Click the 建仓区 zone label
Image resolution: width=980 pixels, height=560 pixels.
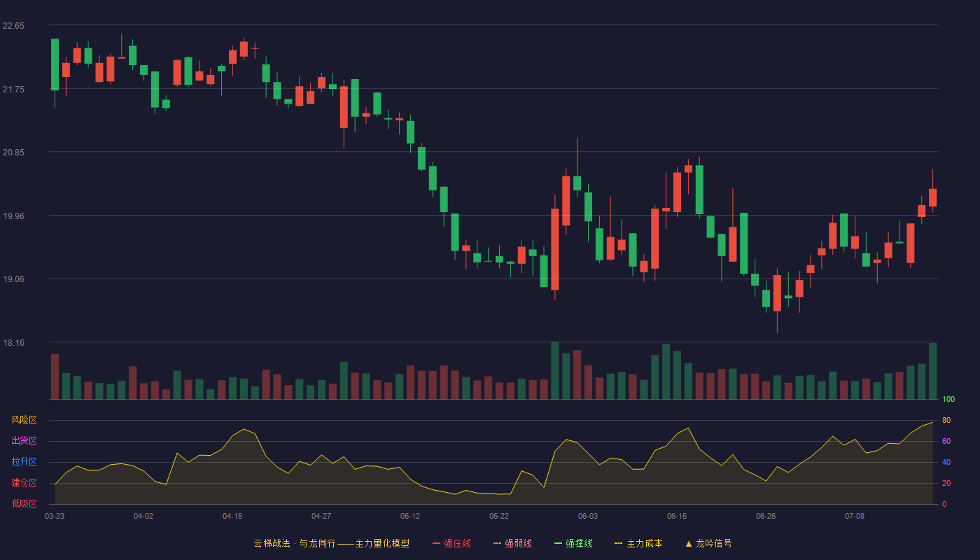click(24, 483)
